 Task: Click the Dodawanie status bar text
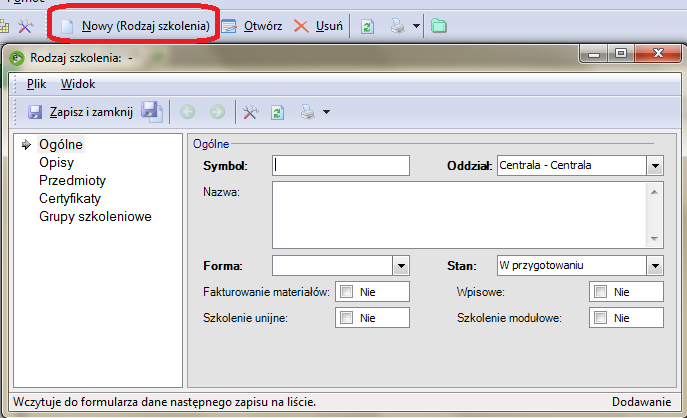click(x=641, y=402)
